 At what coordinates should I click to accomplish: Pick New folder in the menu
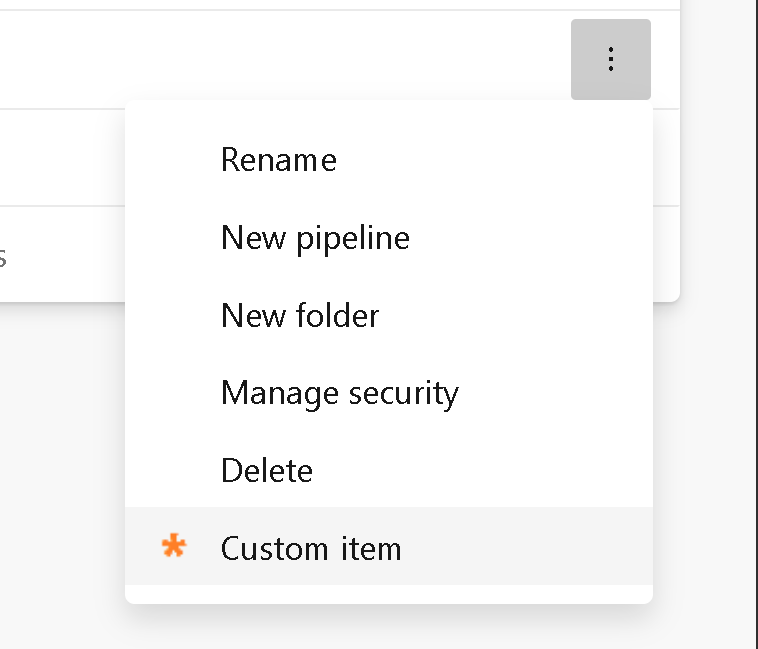click(300, 316)
